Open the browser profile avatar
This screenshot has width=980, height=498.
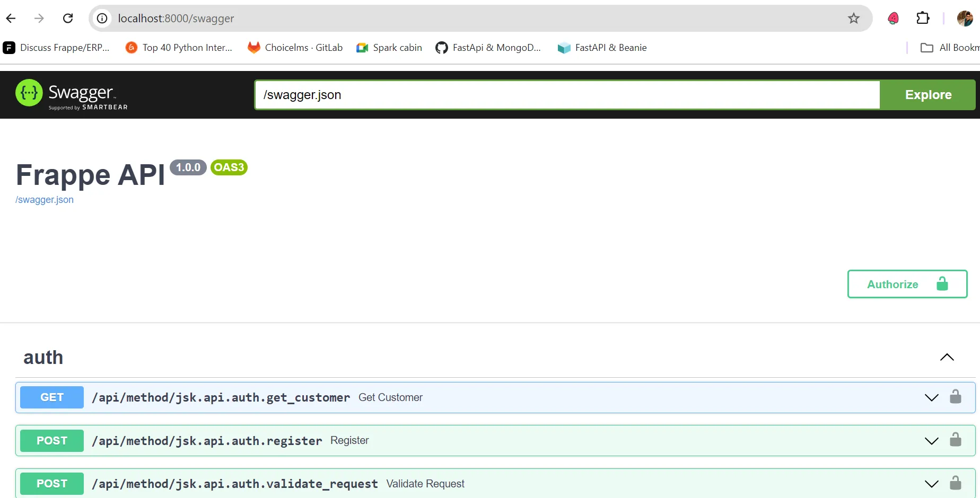click(x=965, y=19)
